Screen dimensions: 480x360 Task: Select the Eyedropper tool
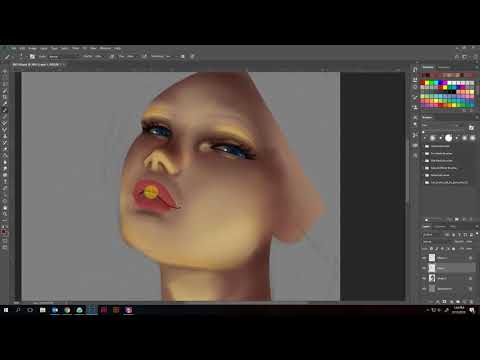(x=5, y=104)
